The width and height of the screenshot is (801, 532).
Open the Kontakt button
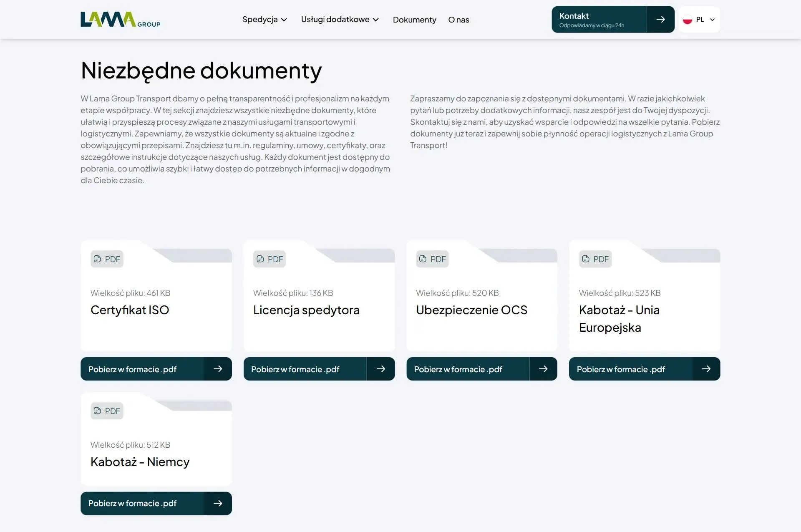point(613,20)
